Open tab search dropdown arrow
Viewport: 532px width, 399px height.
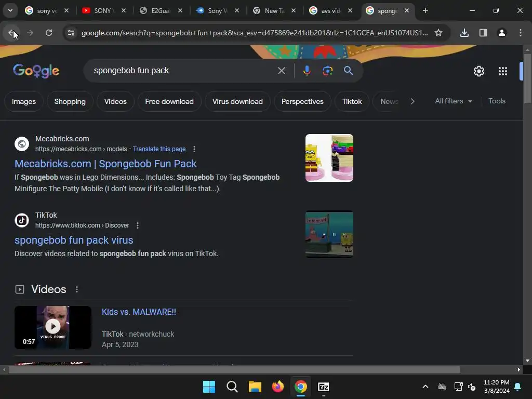coord(10,10)
